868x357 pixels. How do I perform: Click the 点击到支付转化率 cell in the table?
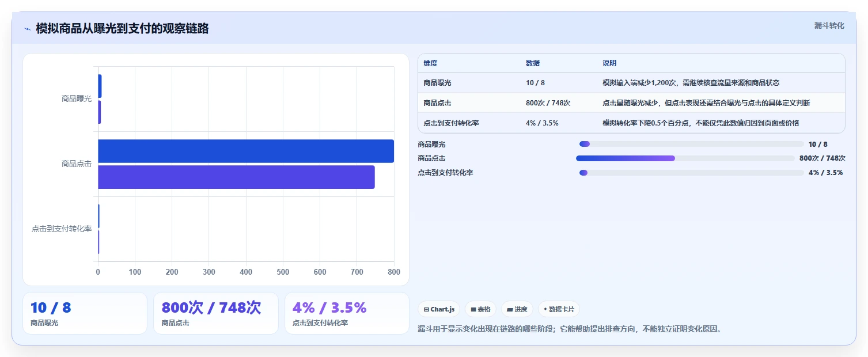451,123
